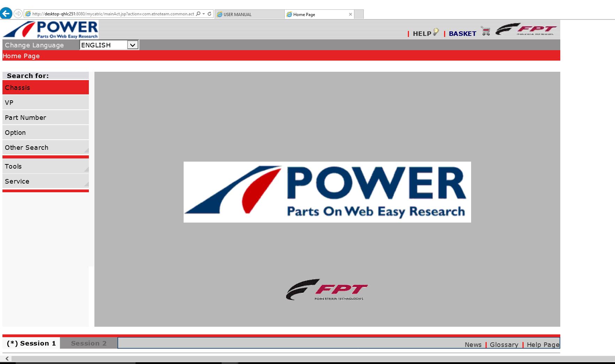This screenshot has width=615, height=364.
Task: Select Option search entry
Action: 46,132
